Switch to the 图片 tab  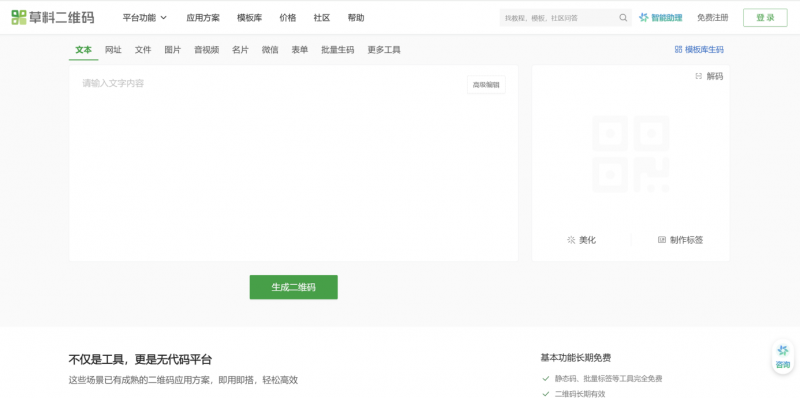[x=172, y=50]
